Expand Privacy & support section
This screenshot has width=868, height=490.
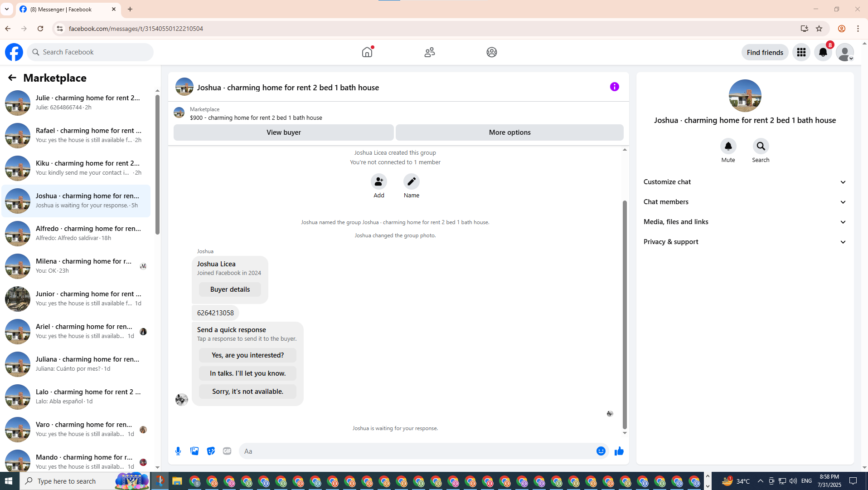(745, 242)
